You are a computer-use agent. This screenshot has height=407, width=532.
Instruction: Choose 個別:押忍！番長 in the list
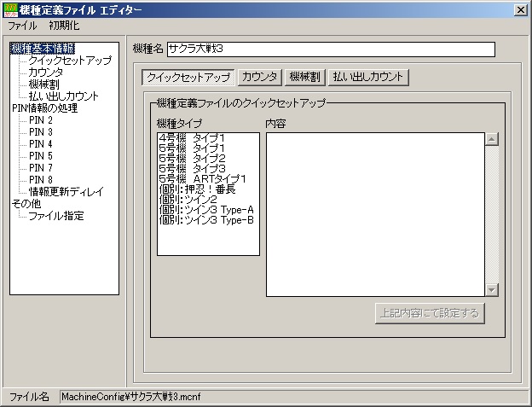tap(208, 189)
